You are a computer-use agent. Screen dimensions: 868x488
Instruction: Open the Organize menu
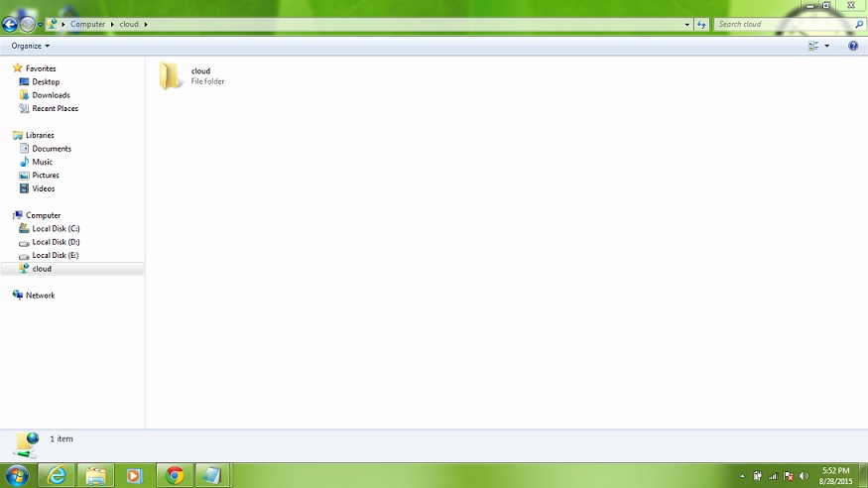pyautogui.click(x=31, y=46)
